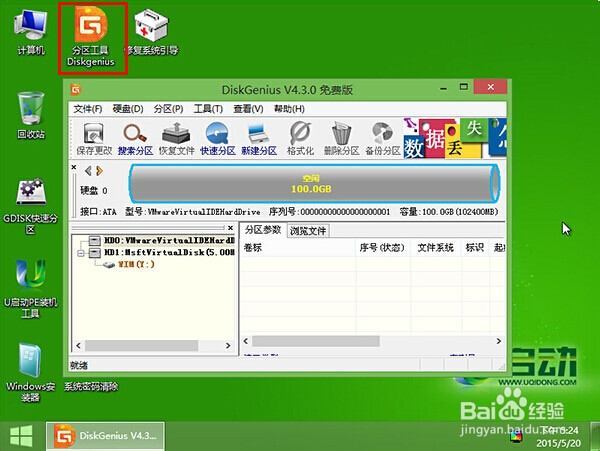Click the Quick Partition (快速分区) icon
This screenshot has height=451, width=600.
(218, 138)
